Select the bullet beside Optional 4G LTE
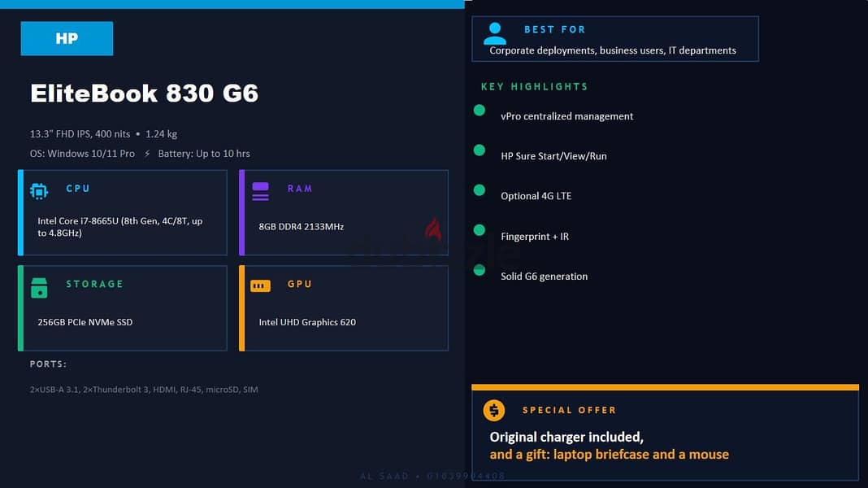Image resolution: width=868 pixels, height=488 pixels. (480, 190)
